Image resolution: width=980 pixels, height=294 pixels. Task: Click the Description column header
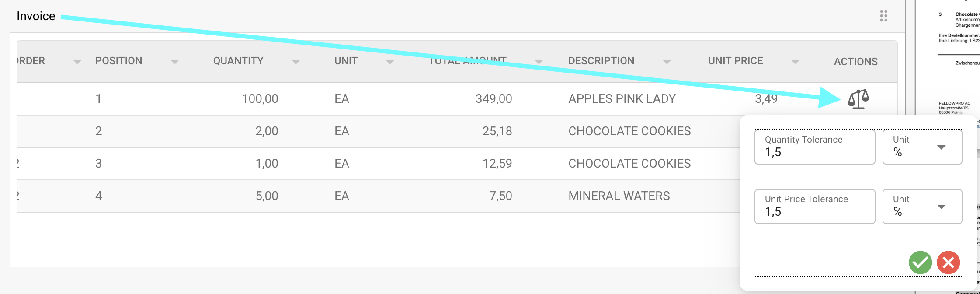[x=601, y=61]
